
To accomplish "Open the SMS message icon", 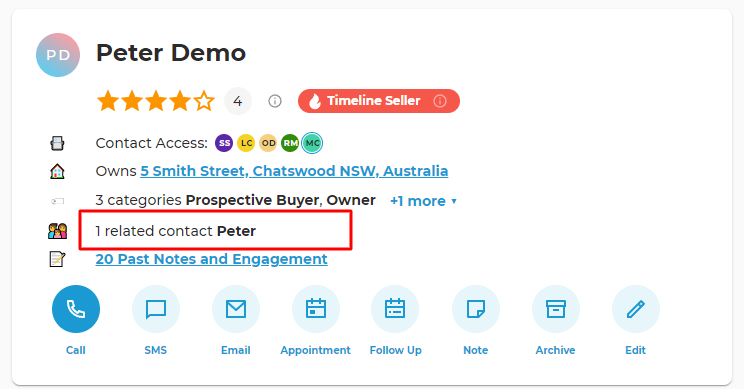I will 156,309.
